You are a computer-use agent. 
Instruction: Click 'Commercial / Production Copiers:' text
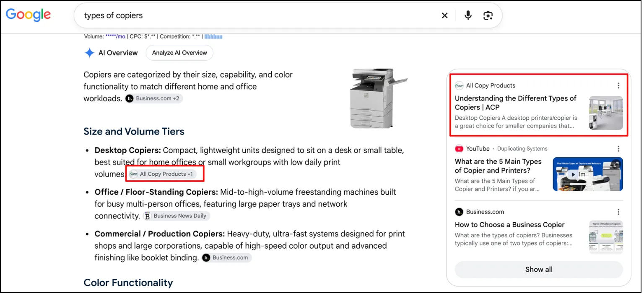coord(160,234)
